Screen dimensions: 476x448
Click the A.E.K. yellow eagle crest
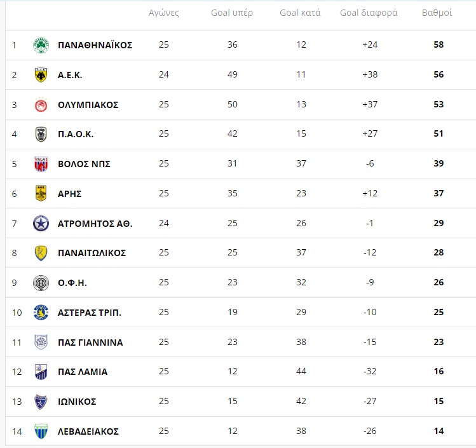(41, 75)
